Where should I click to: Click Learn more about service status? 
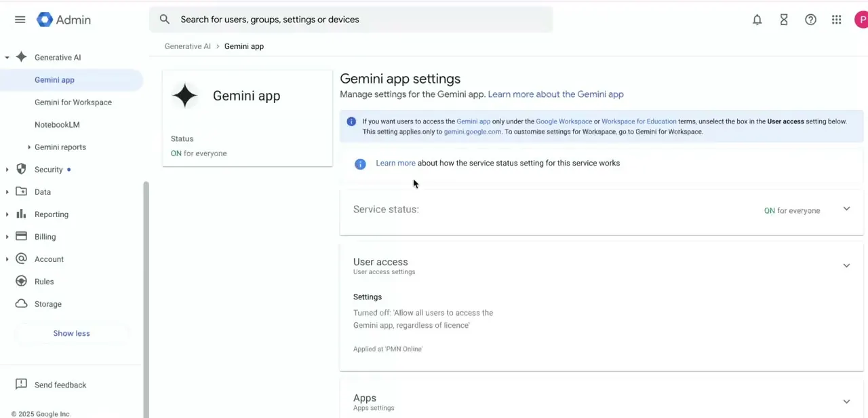[395, 163]
